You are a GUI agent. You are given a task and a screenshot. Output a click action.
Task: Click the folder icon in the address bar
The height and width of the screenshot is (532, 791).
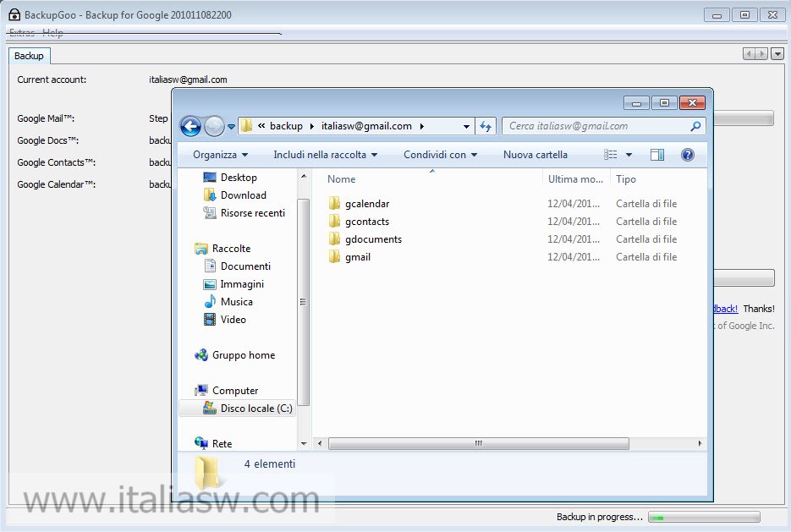[246, 125]
